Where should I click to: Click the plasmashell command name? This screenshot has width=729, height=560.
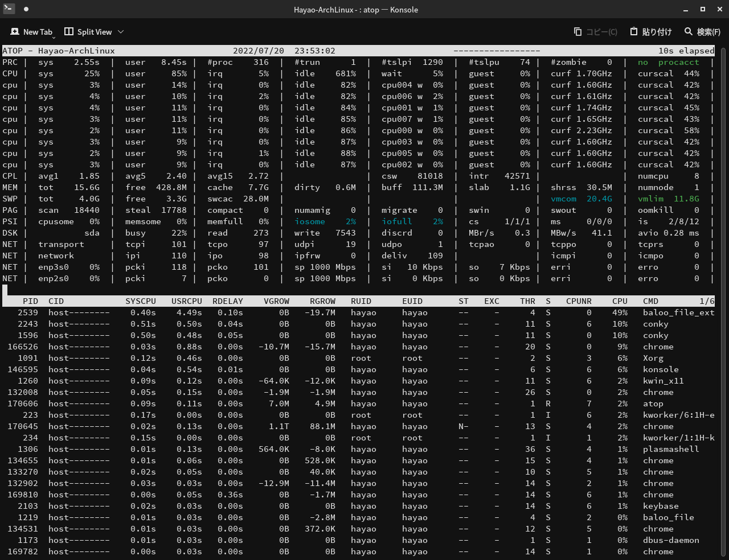pos(671,449)
